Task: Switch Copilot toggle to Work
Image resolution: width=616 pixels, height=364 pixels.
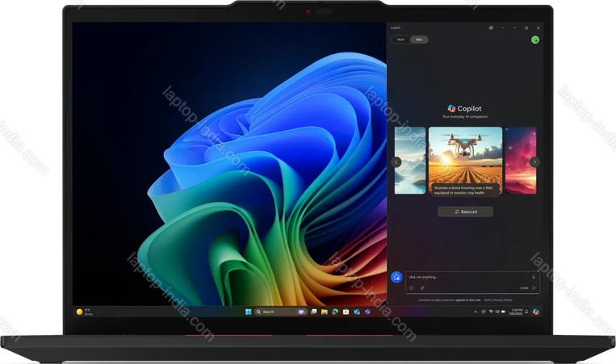Action: pos(400,40)
